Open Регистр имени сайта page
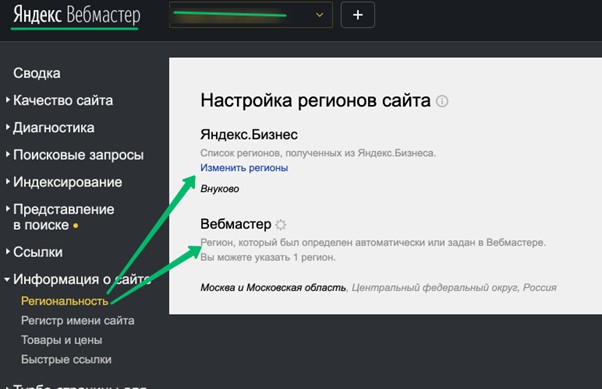This screenshot has width=602, height=389. click(78, 321)
